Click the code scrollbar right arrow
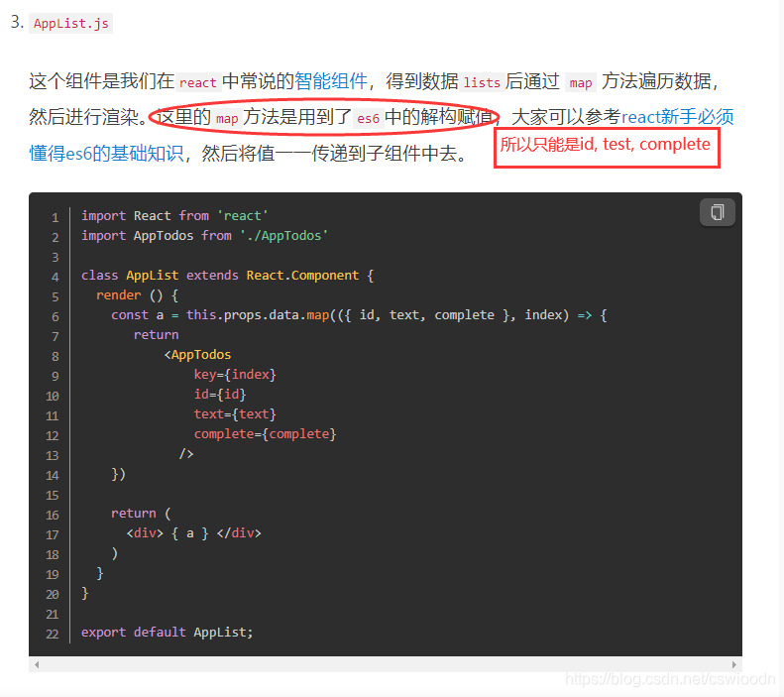 click(734, 664)
